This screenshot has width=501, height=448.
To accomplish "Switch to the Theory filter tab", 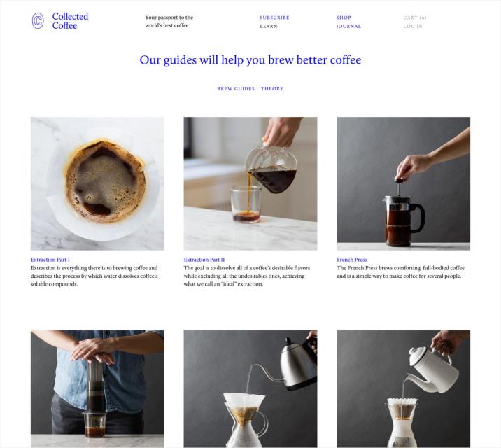I will 272,88.
